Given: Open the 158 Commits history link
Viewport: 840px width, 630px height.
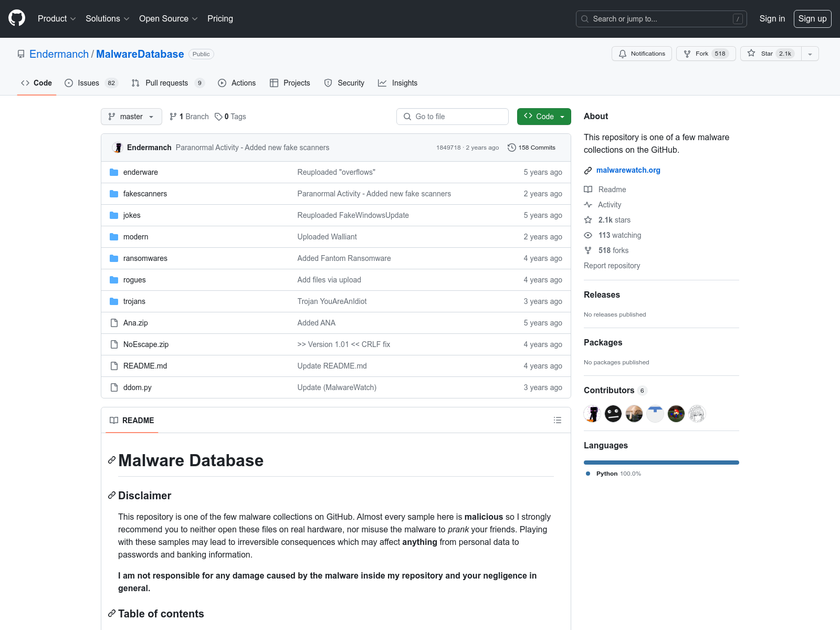Looking at the screenshot, I should tap(531, 148).
